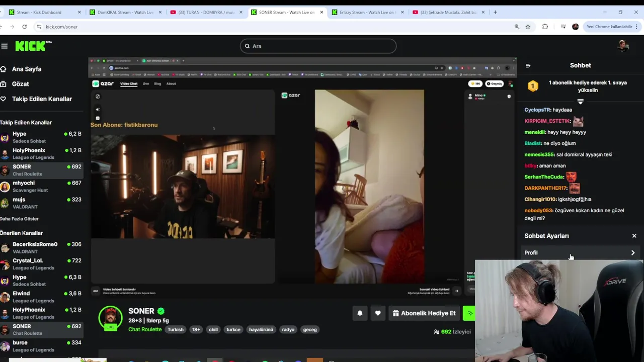Screen dimensions: 644x362
Task: Open mujs VALORANT channel
Action: coord(41,203)
